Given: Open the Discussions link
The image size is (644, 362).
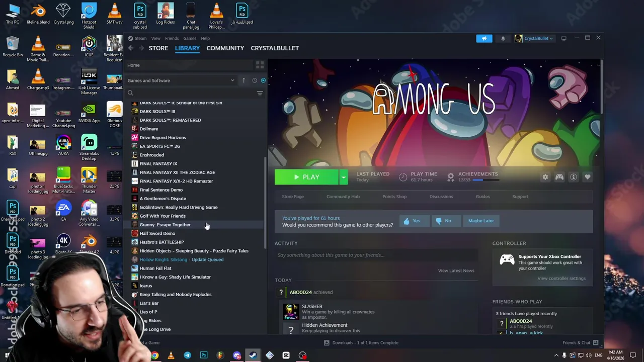Looking at the screenshot, I should click(441, 197).
